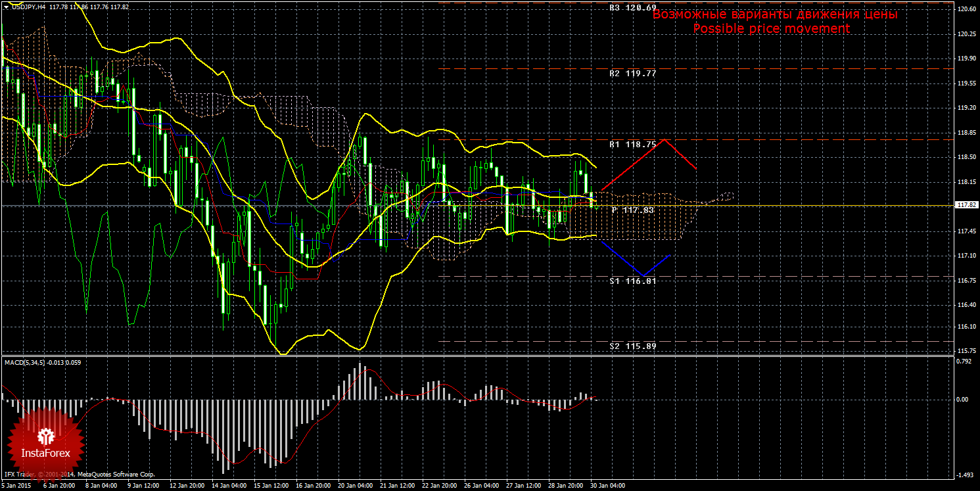Click the current price tag 117.82
The height and width of the screenshot is (491, 980).
[x=966, y=205]
